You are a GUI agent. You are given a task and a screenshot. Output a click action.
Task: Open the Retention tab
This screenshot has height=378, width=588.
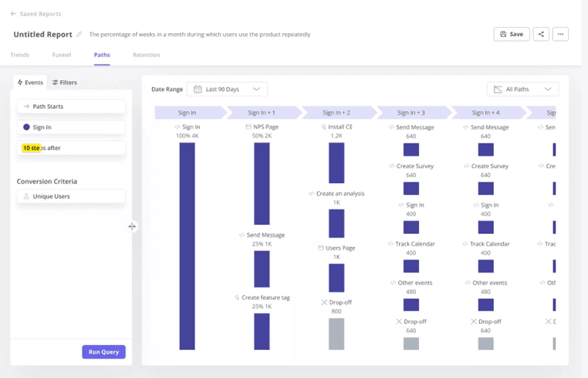tap(146, 55)
